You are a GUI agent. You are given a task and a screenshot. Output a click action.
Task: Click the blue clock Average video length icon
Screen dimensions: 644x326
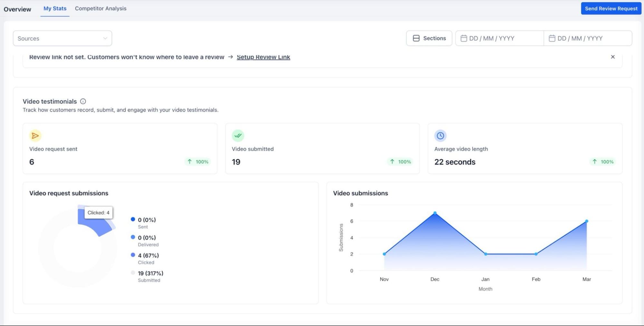click(440, 136)
